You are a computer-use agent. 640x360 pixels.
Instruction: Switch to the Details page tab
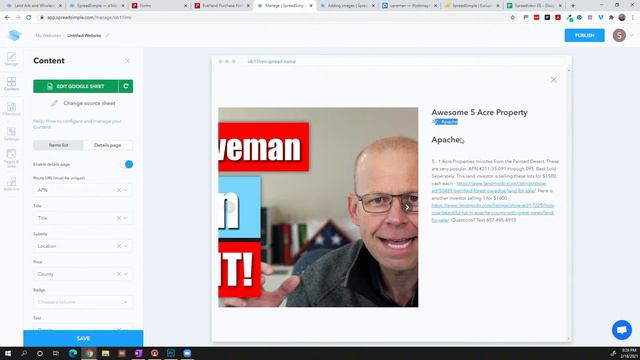click(x=108, y=145)
